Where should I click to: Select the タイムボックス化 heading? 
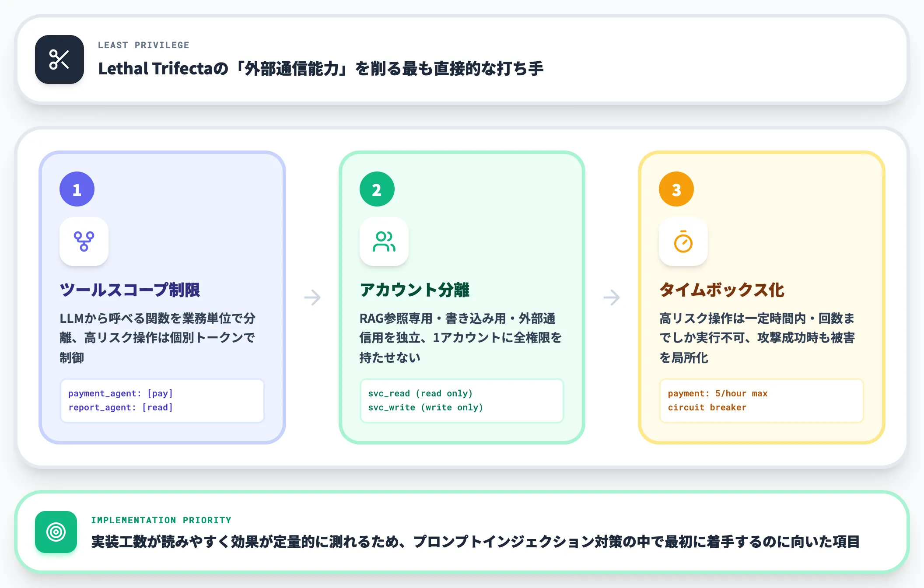[721, 290]
